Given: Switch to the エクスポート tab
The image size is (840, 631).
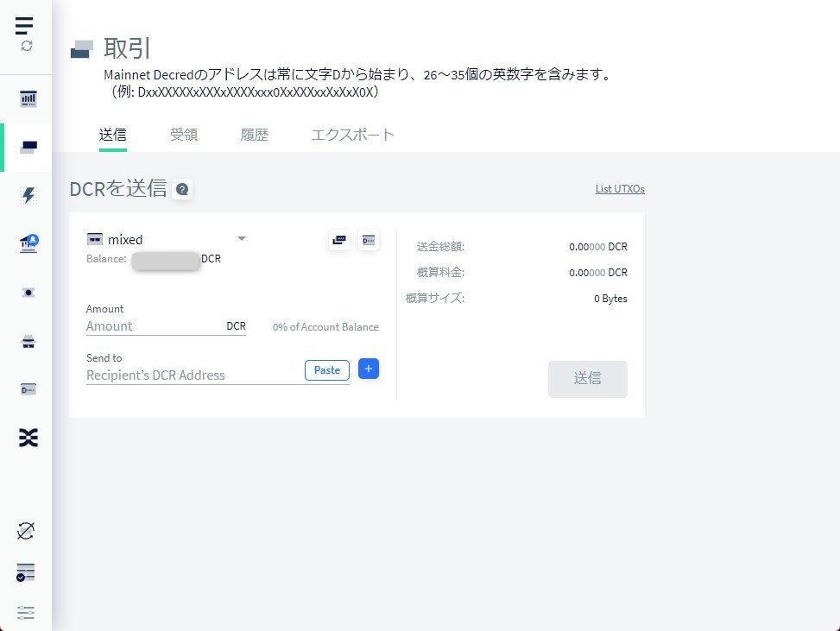Looking at the screenshot, I should [352, 135].
